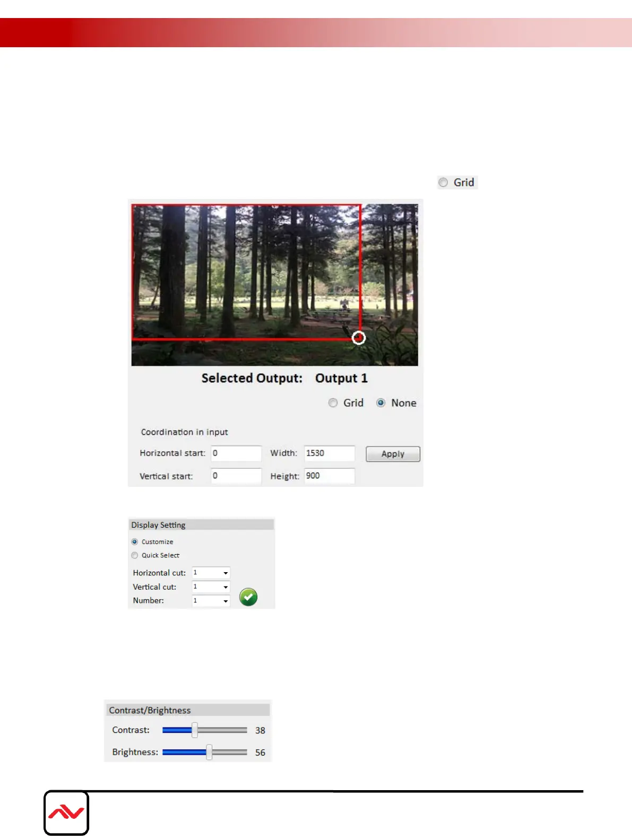This screenshot has width=632, height=840.
Task: Click the Contrast slider handle
Action: (x=195, y=730)
